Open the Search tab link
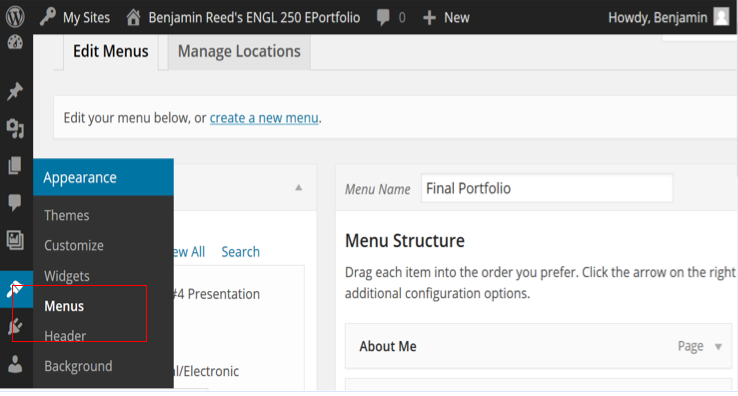The image size is (738, 396). [x=241, y=252]
